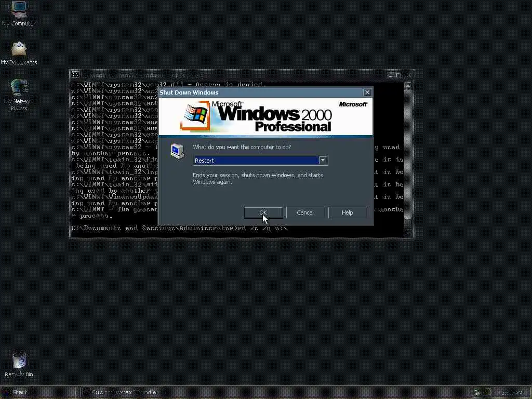The height and width of the screenshot is (399, 532).
Task: Click the Windows 2000 flag logo
Action: point(196,115)
